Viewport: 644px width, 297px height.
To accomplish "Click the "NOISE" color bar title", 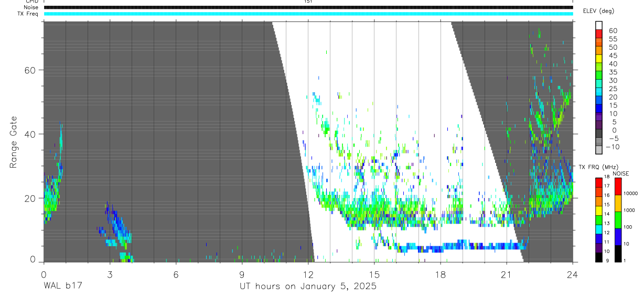I will point(620,173).
